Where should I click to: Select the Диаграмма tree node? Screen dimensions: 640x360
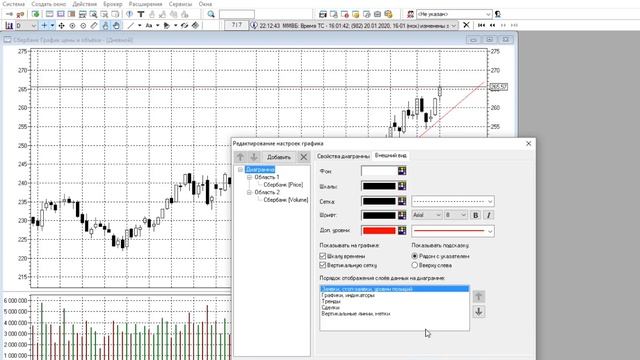(x=260, y=169)
